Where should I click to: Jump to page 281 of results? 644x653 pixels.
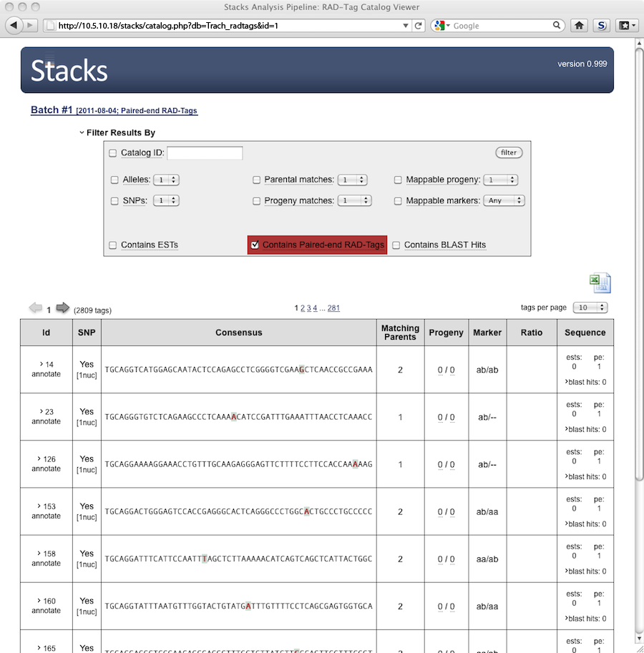[333, 308]
